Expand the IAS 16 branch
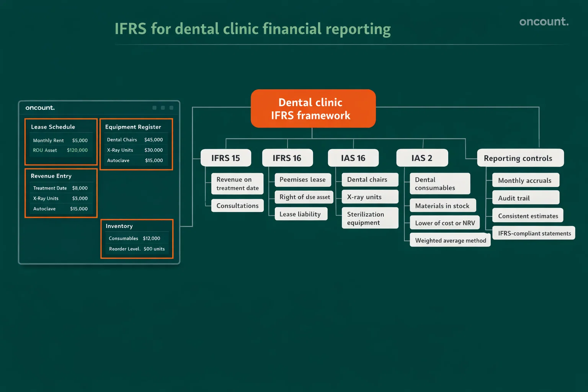Viewport: 588px width, 392px height. click(353, 158)
